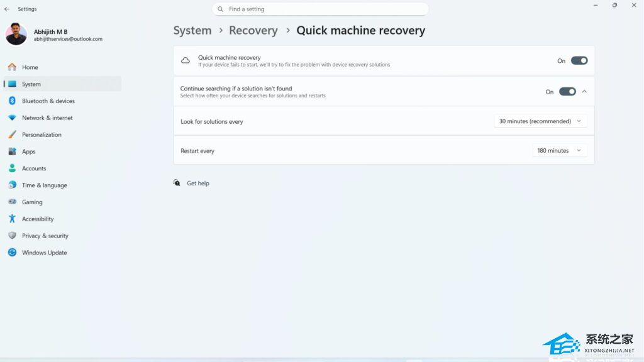Click the back arrow in Settings
The image size is (644, 362).
click(7, 9)
